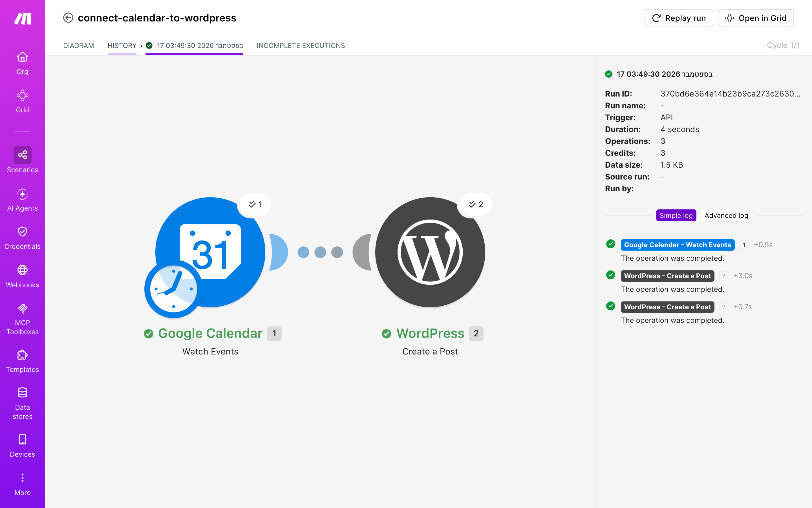Open Data stores section
This screenshot has width=812, height=508.
[23, 404]
